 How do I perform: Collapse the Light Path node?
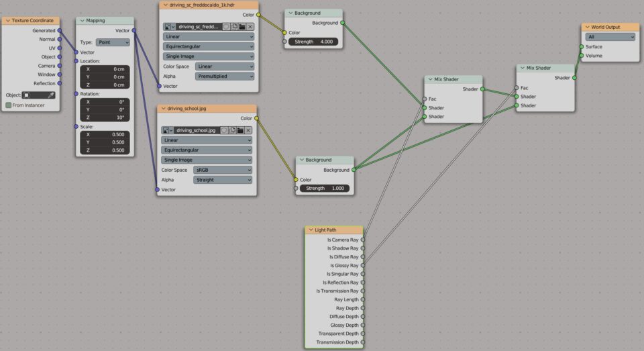click(311, 230)
